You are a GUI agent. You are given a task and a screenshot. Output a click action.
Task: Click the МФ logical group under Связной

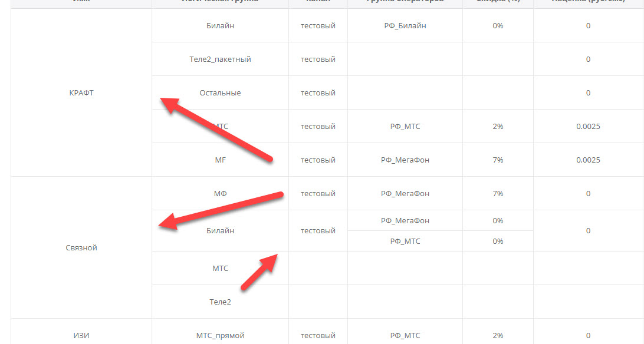pos(220,193)
